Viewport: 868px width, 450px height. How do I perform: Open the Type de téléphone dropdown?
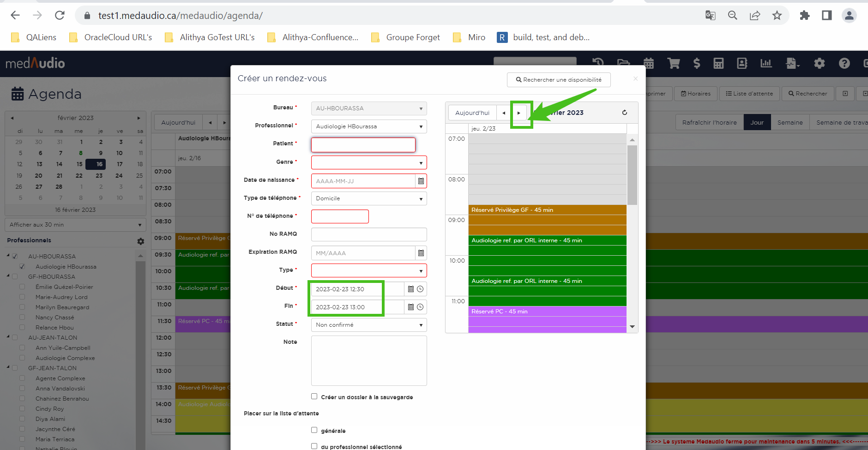coord(368,198)
